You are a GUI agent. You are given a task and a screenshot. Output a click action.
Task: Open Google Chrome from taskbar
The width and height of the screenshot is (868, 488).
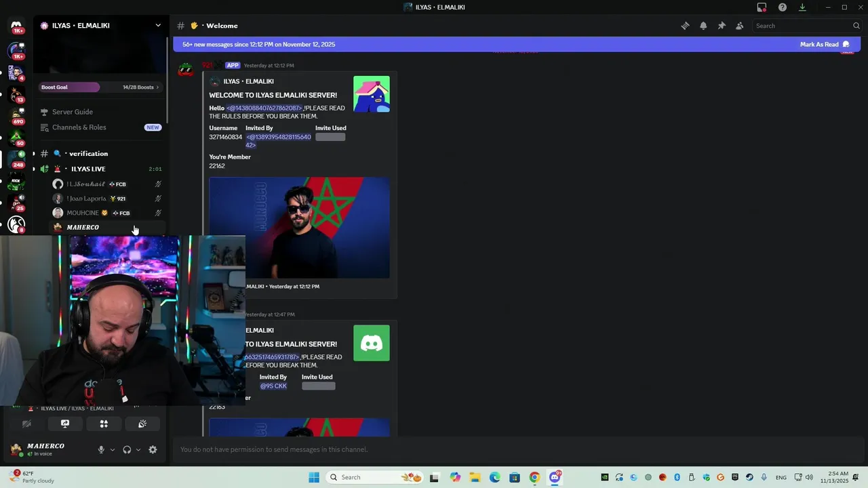pyautogui.click(x=534, y=477)
